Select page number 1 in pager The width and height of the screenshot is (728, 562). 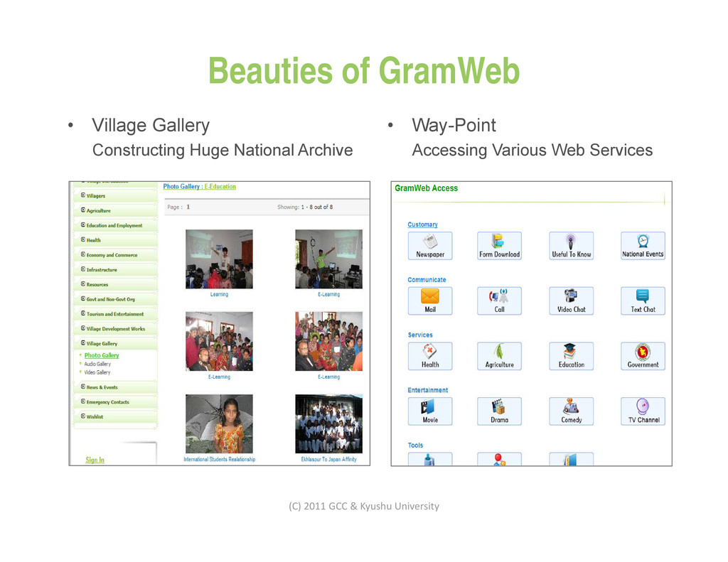188,207
